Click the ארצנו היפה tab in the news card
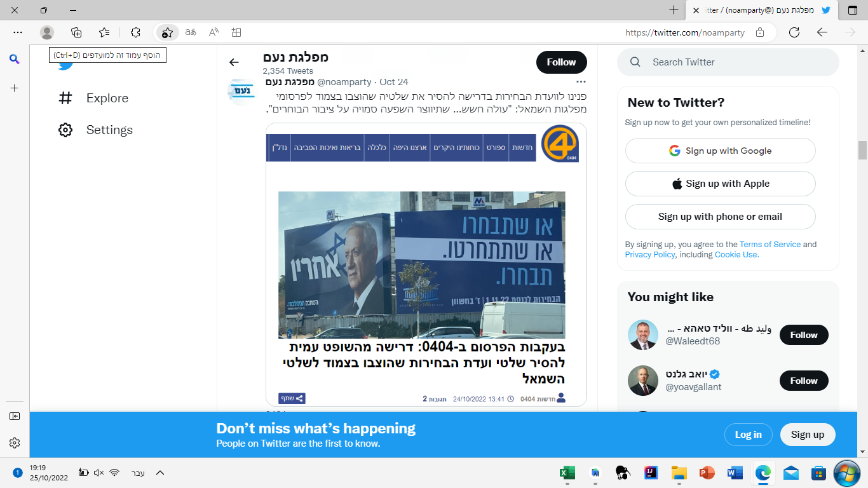This screenshot has height=488, width=868. tap(409, 147)
